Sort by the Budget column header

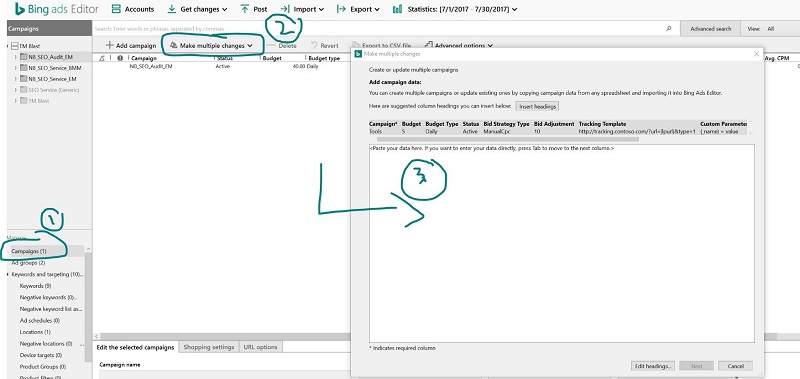pyautogui.click(x=272, y=58)
